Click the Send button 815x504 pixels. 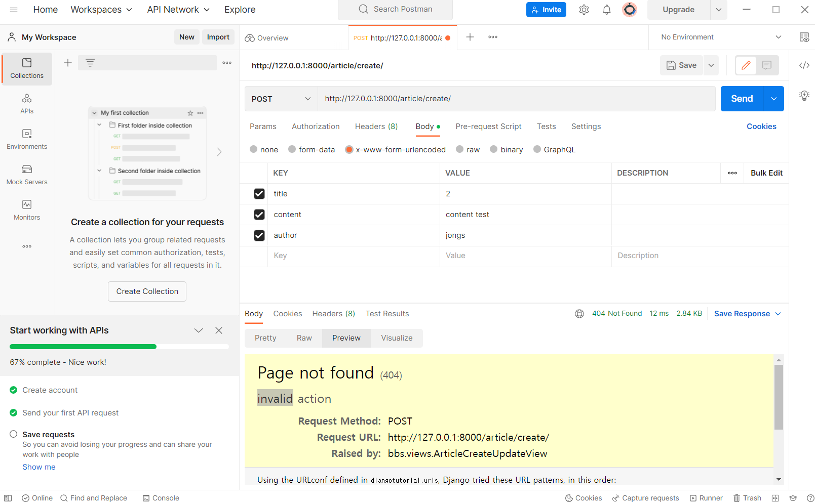[742, 99]
